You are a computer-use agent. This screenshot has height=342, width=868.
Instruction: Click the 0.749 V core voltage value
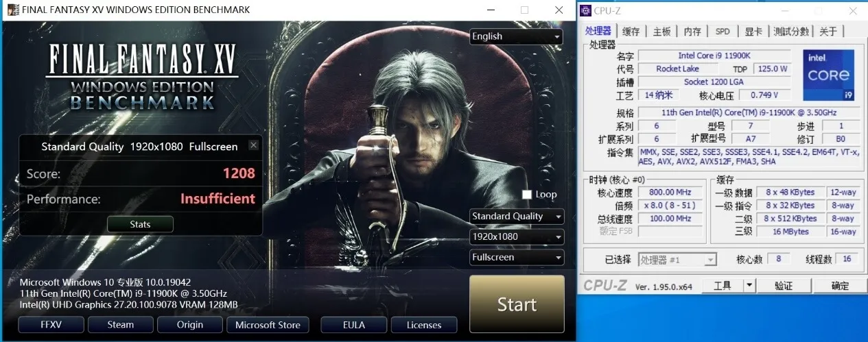point(765,95)
